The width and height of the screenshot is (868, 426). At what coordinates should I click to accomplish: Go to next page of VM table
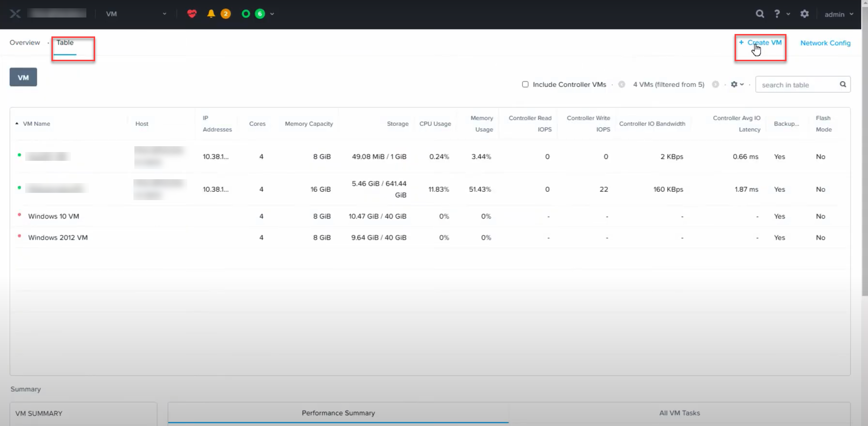(715, 85)
